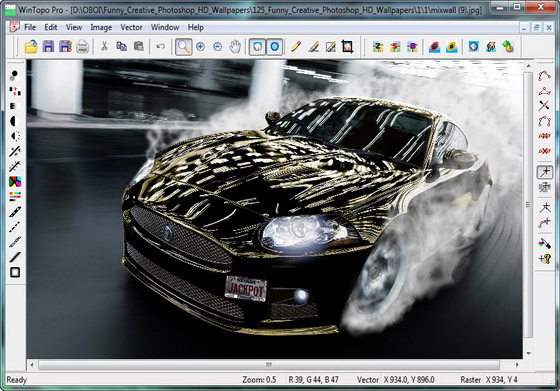
Task: Click the 'Ready' status bar text
Action: coord(16,380)
